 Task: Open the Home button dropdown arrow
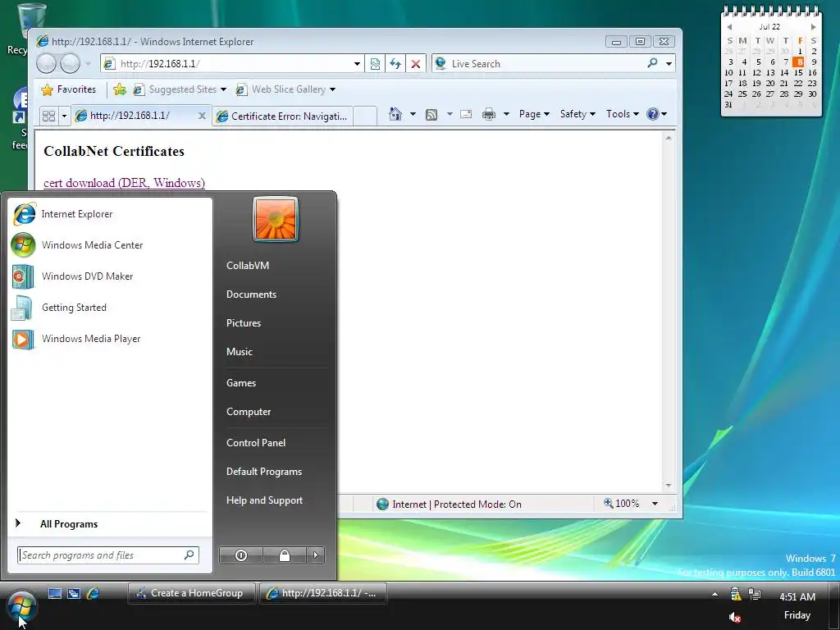[x=413, y=114]
